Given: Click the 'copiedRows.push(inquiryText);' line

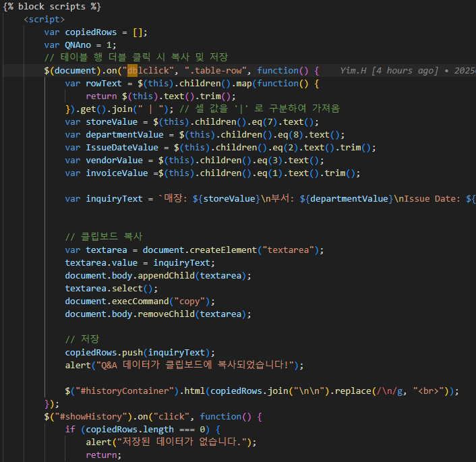Looking at the screenshot, I should pos(140,352).
